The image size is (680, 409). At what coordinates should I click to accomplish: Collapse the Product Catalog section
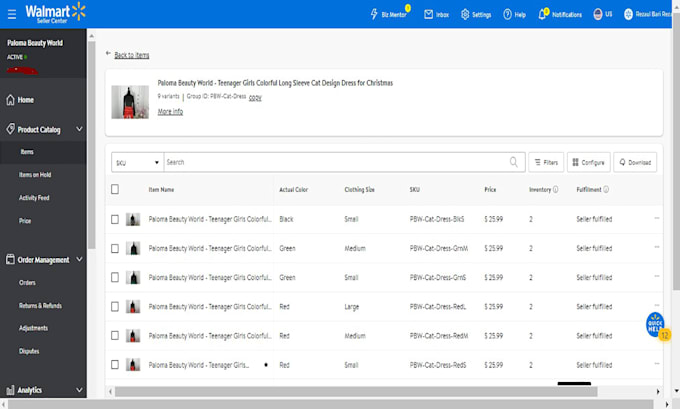pyautogui.click(x=79, y=129)
